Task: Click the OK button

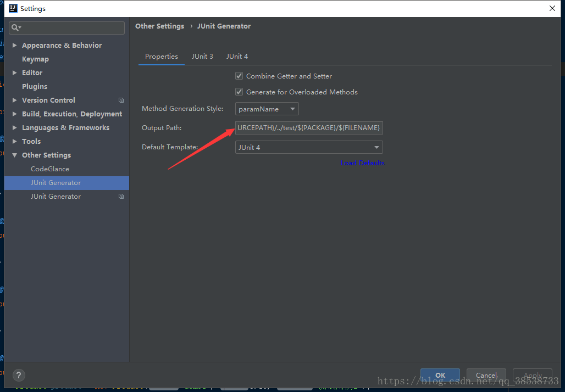Action: coord(440,375)
